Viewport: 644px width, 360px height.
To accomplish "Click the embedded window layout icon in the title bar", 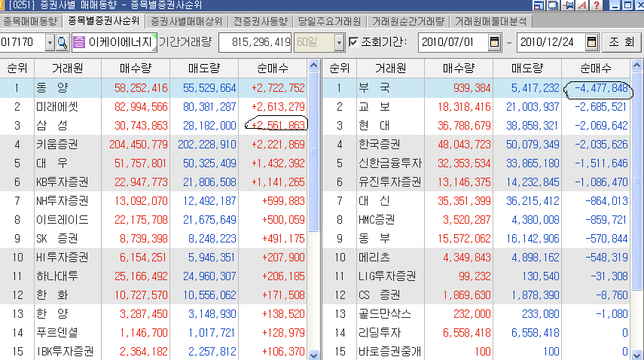I will pos(538,5).
